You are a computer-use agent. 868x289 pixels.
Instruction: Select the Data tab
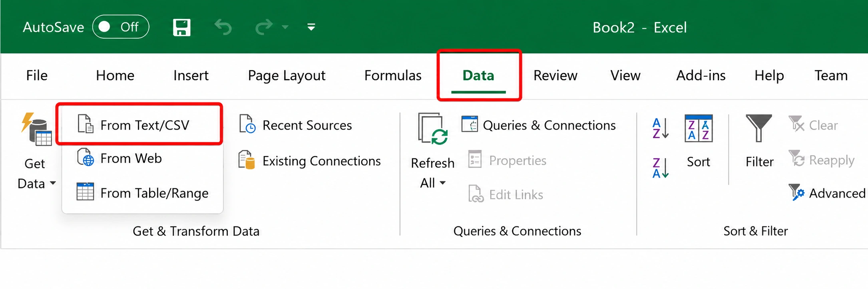(478, 75)
